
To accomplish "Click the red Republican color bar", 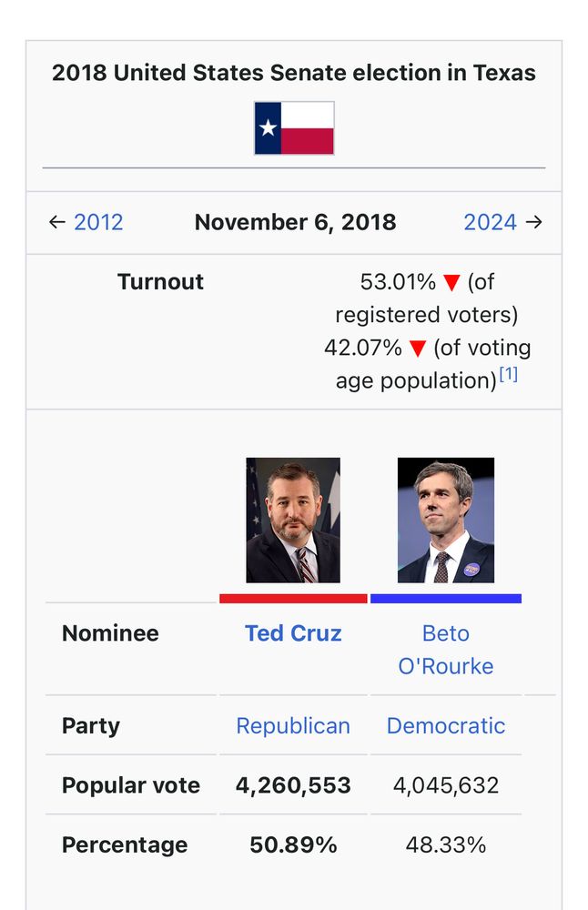I will (293, 599).
